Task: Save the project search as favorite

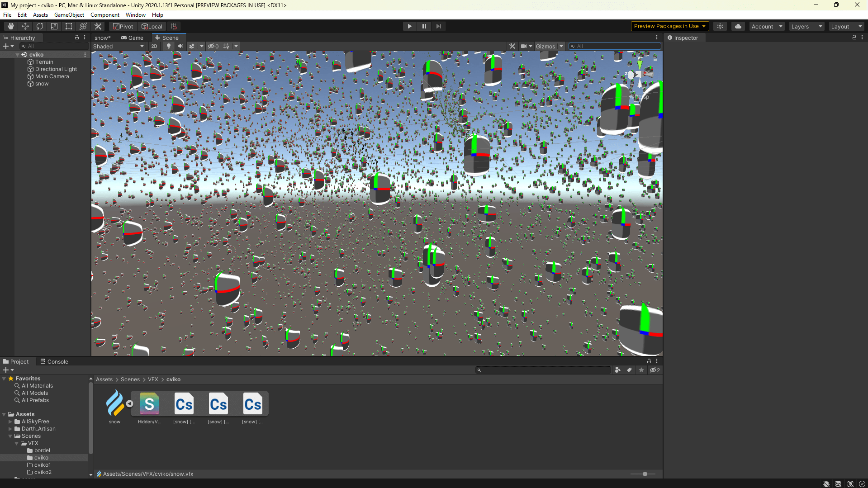Action: tap(641, 370)
